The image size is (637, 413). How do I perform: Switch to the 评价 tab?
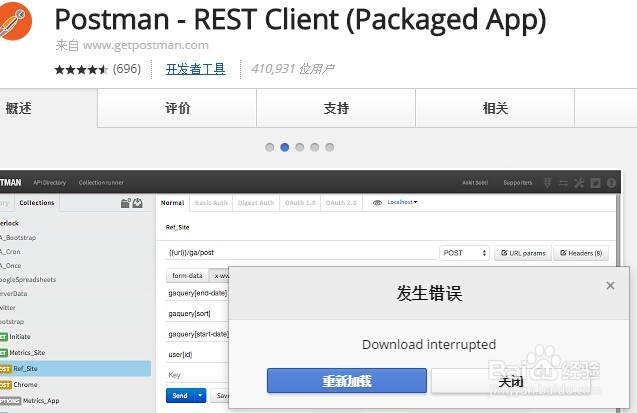[x=177, y=108]
